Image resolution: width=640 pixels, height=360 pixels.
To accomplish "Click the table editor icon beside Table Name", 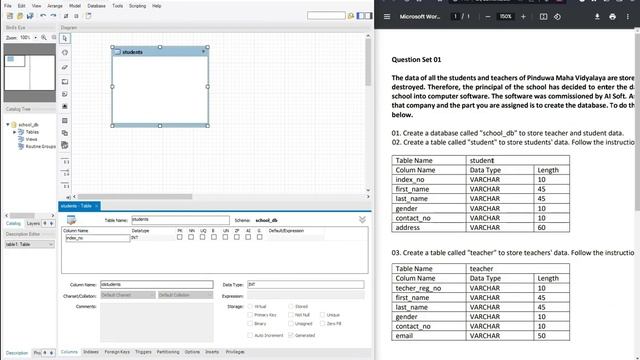I will [x=71, y=220].
